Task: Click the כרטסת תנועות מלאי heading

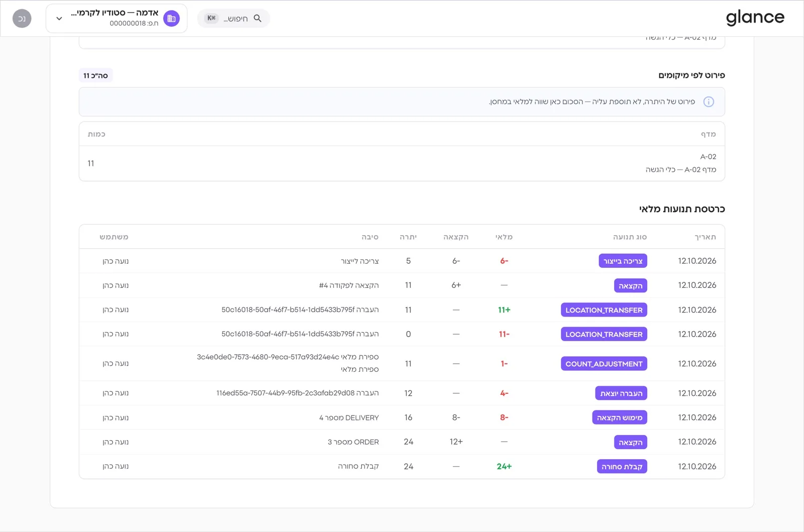Action: [682, 209]
